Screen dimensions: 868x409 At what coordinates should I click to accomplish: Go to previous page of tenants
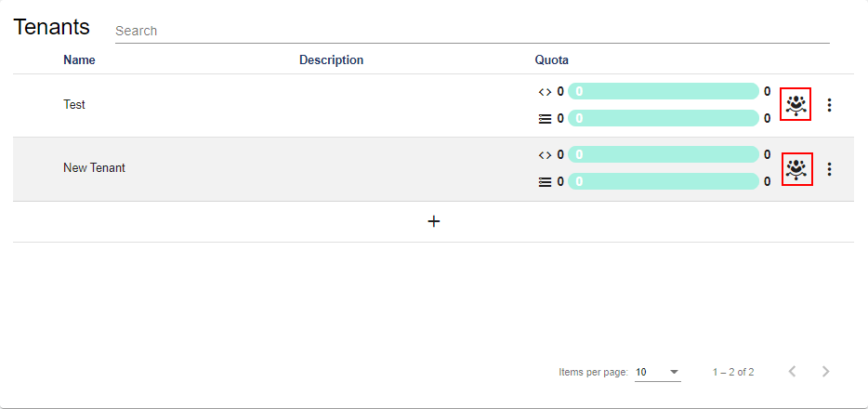[x=792, y=372]
